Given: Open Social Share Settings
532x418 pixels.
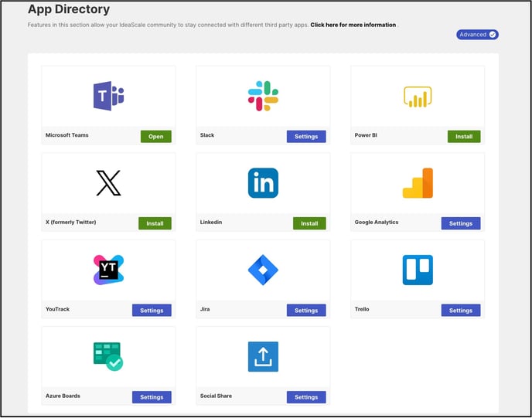Looking at the screenshot, I should (x=306, y=397).
